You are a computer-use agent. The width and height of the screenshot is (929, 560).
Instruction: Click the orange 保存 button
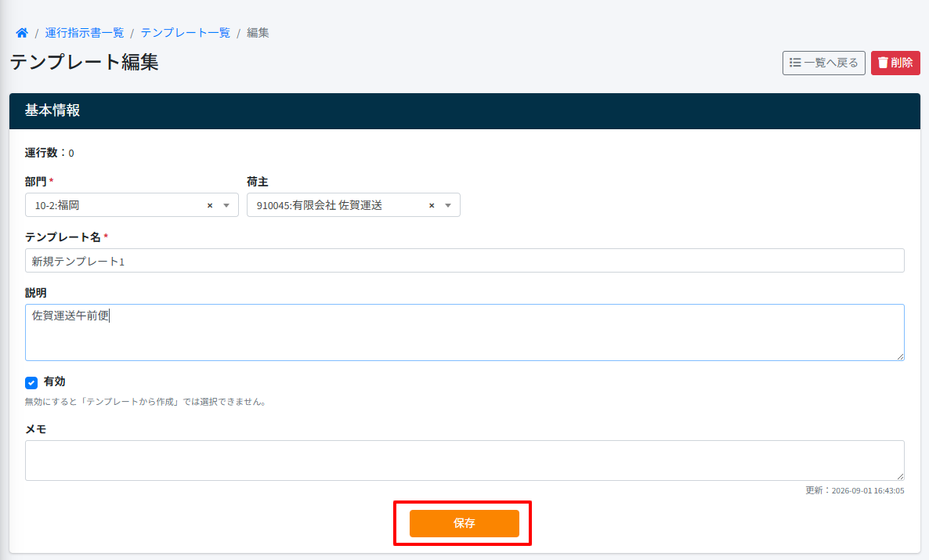[464, 523]
